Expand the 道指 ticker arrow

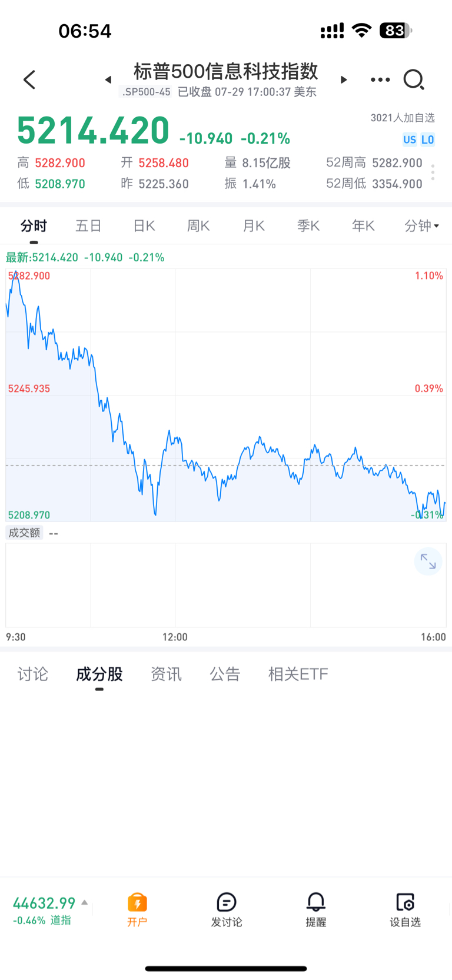pos(85,902)
